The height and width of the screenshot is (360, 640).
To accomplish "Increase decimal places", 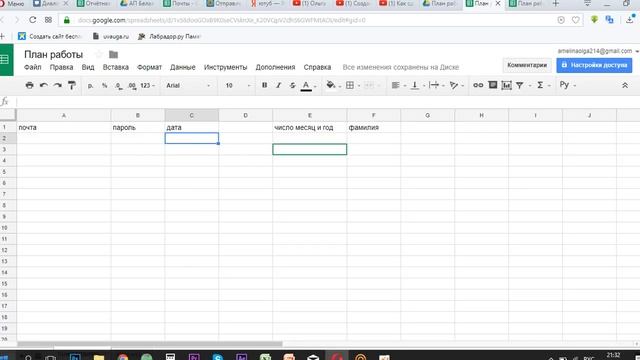I will click(x=132, y=86).
